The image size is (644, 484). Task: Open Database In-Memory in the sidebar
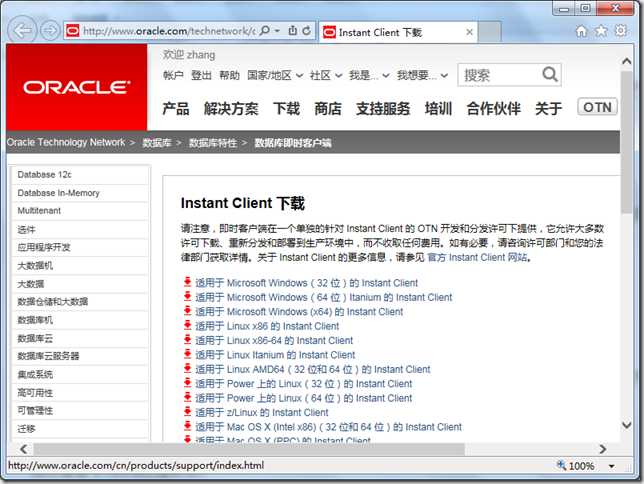pos(80,193)
